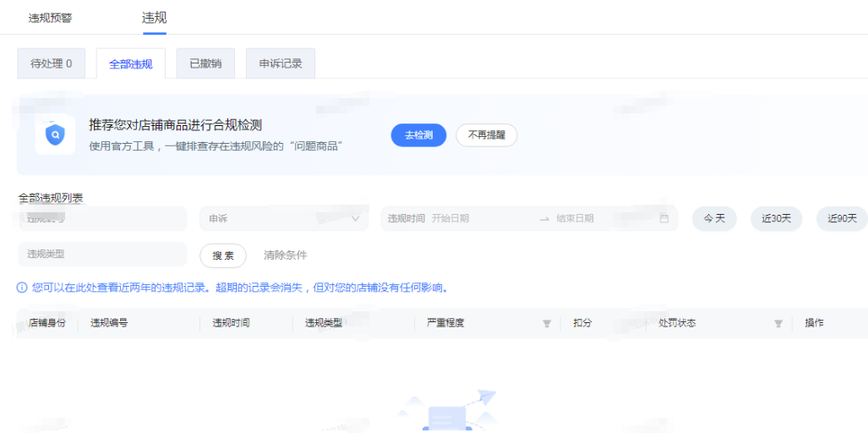Open the calendar icon in date range field
Screen dimensions: 868x444
pyautogui.click(x=664, y=218)
